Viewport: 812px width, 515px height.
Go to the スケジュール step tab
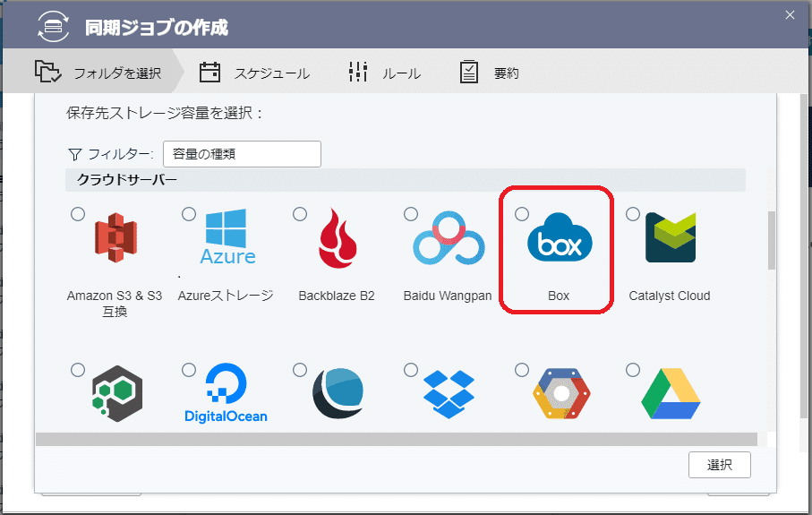point(255,73)
